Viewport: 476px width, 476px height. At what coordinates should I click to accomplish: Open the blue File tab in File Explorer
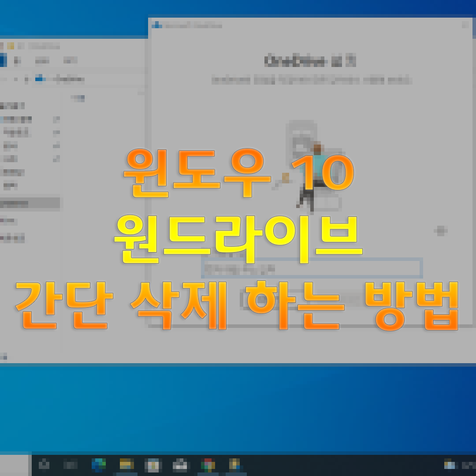(x=4, y=60)
